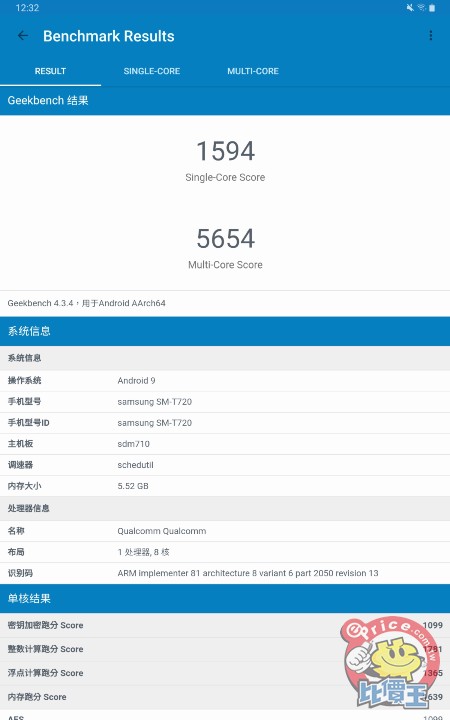Select the Qualcomm Qualcomm name value

pyautogui.click(x=162, y=531)
